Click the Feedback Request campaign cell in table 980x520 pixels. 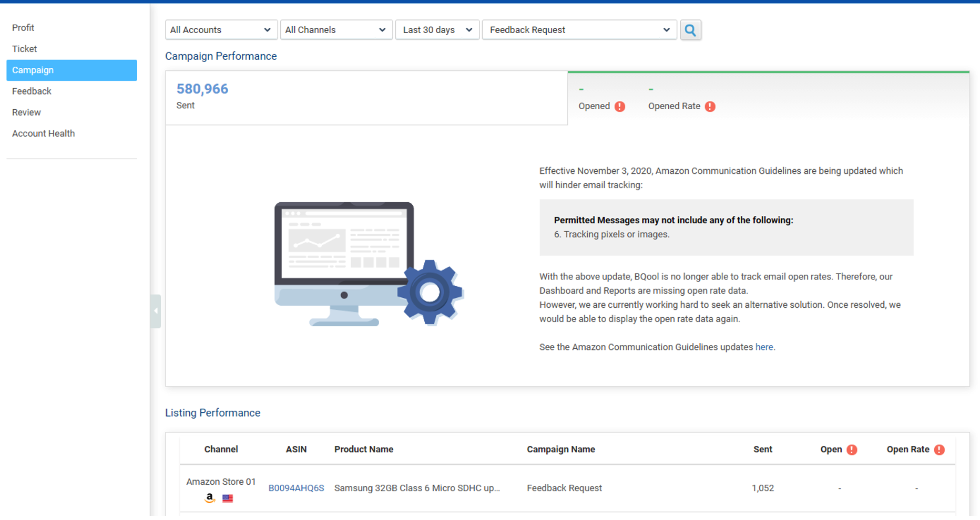564,488
